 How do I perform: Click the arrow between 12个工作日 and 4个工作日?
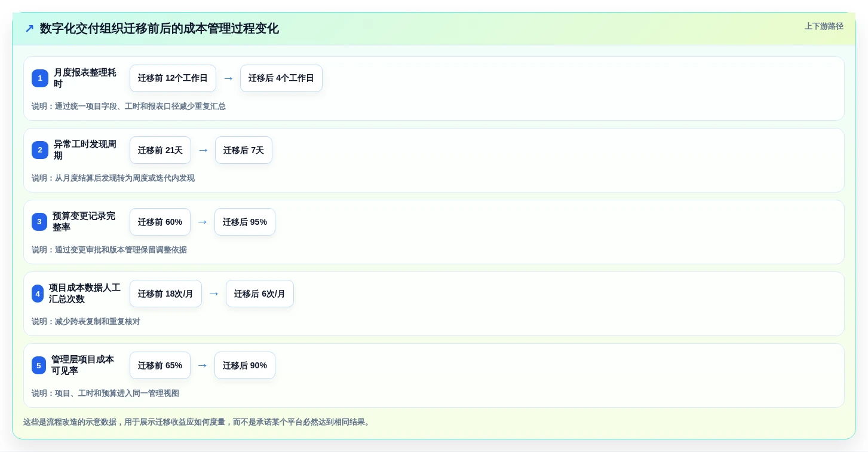228,78
